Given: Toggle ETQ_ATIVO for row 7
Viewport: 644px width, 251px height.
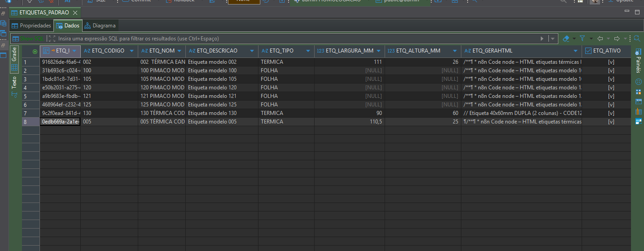Looking at the screenshot, I should click(x=611, y=113).
